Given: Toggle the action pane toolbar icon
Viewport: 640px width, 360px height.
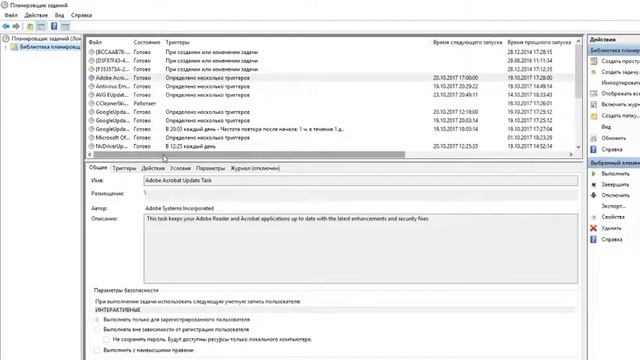Looking at the screenshot, I should (65, 27).
